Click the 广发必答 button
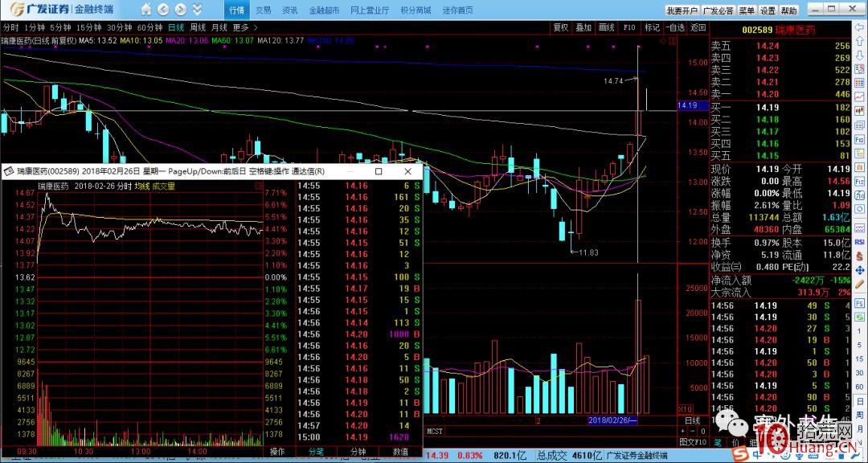This screenshot has width=868, height=463. pyautogui.click(x=718, y=10)
